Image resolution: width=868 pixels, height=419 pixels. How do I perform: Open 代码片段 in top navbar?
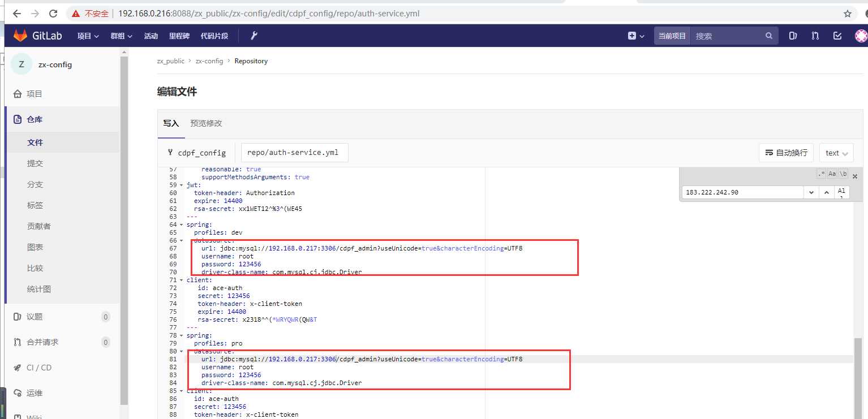pos(214,36)
